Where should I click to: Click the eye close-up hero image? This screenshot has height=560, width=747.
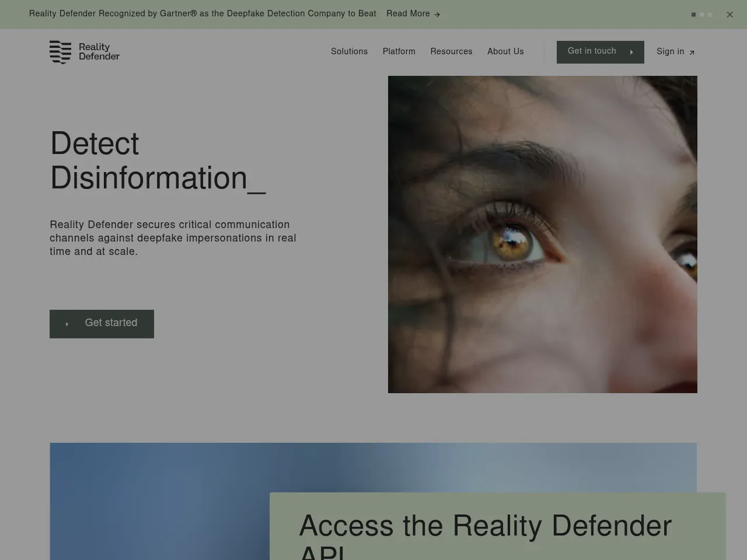click(x=542, y=234)
